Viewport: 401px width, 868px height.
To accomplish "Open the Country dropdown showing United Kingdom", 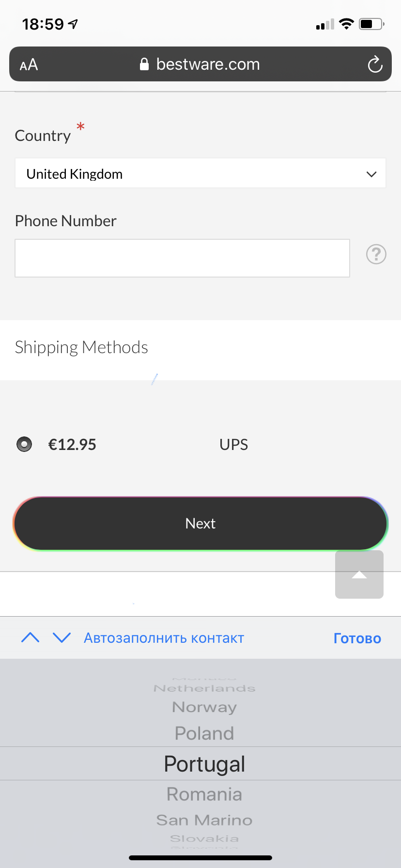I will point(200,173).
